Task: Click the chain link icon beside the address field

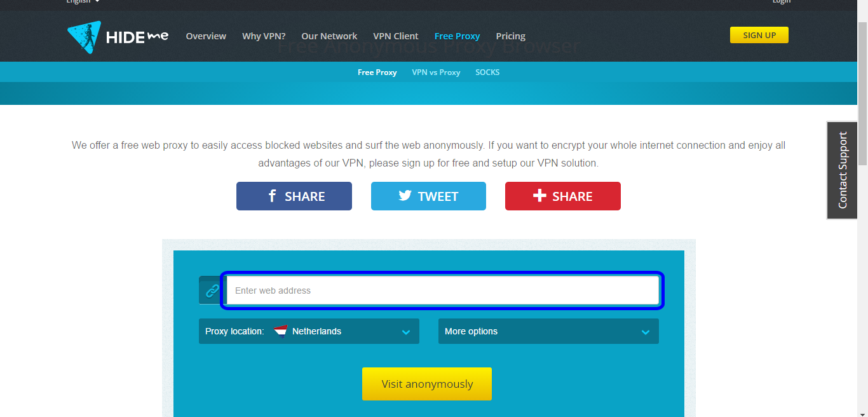Action: [212, 291]
